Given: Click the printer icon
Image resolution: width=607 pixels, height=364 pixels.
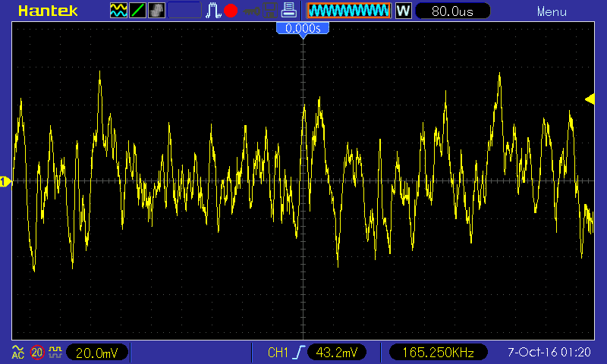Looking at the screenshot, I should [288, 11].
